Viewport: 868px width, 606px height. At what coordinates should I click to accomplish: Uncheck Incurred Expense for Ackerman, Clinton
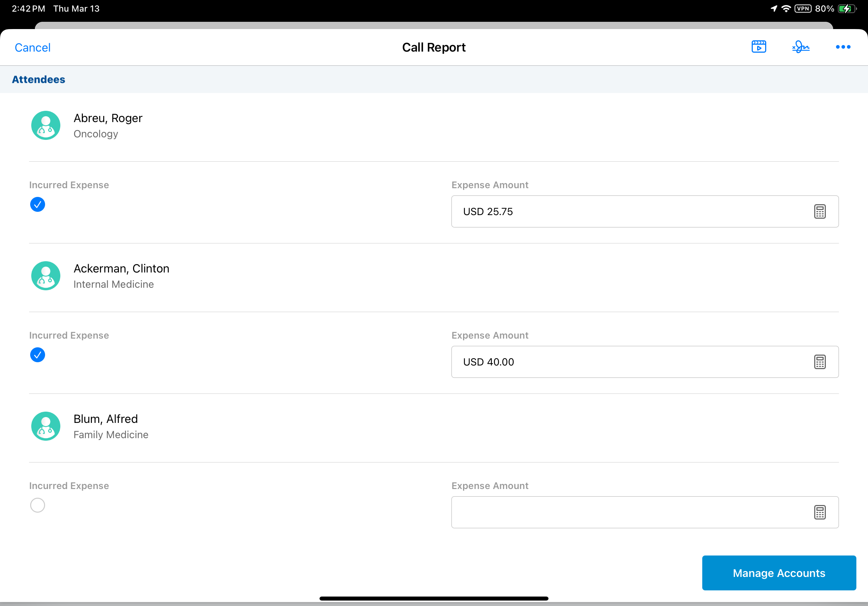click(37, 355)
